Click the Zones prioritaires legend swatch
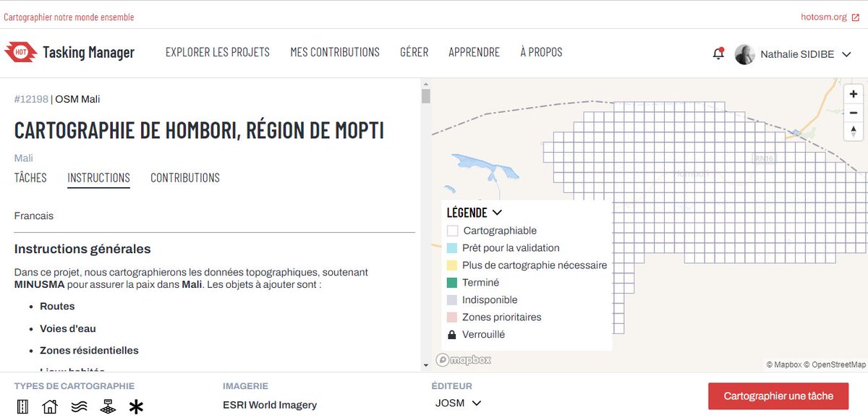The image size is (868, 418). pyautogui.click(x=452, y=317)
